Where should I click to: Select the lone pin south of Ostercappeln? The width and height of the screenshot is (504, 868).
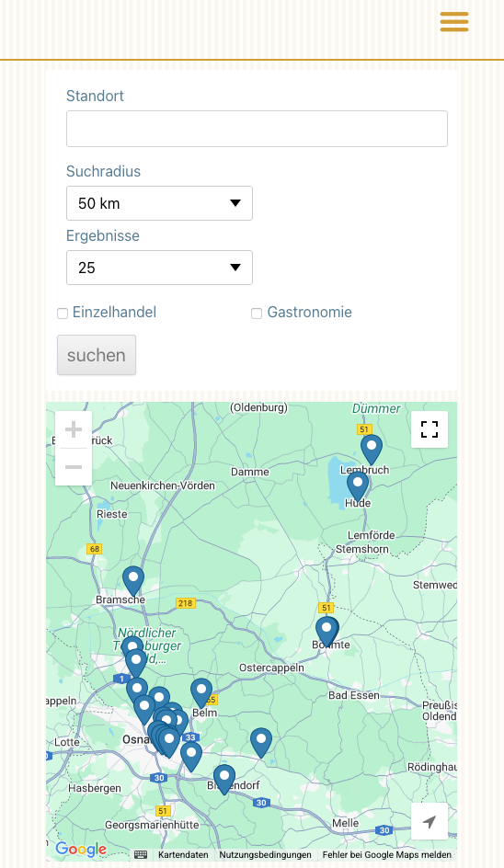click(261, 741)
